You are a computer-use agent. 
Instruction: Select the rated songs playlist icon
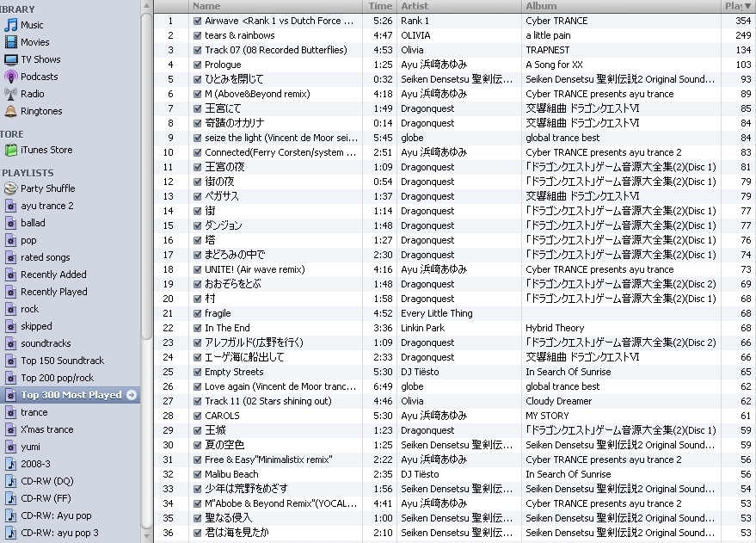click(10, 257)
